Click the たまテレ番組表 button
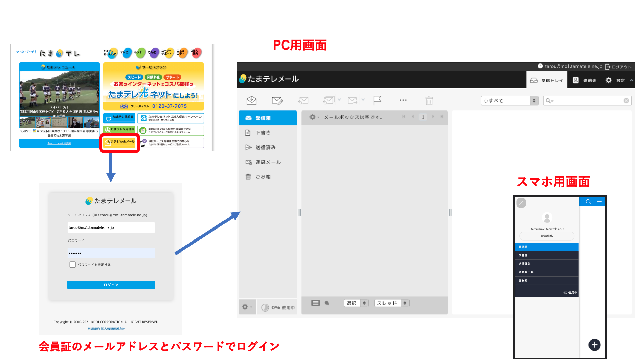The width and height of the screenshot is (644, 363). coord(119,118)
